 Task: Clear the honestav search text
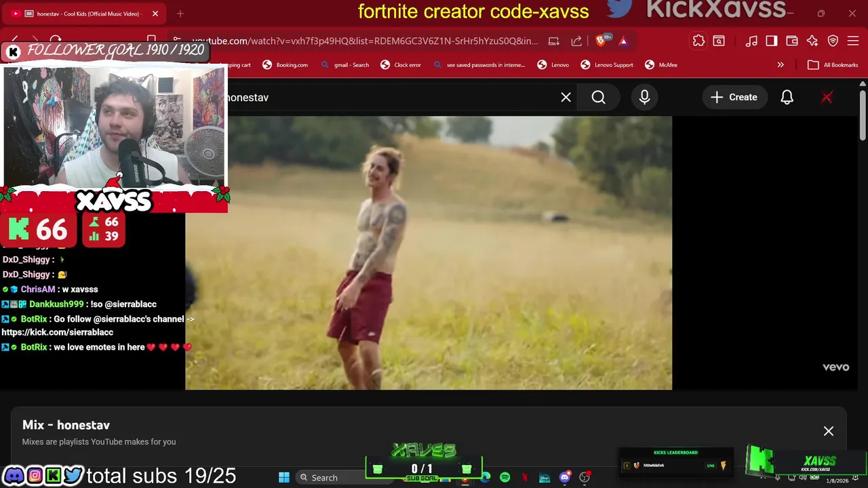[566, 98]
